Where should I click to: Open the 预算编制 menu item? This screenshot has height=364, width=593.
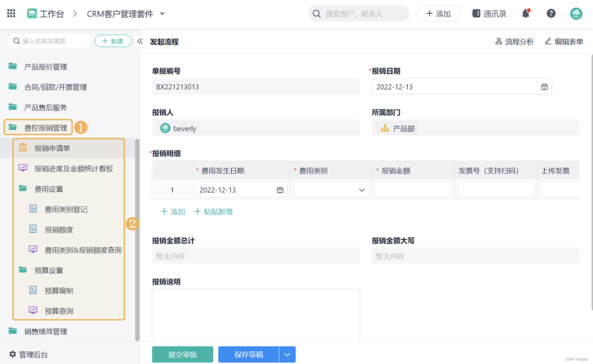pyautogui.click(x=59, y=290)
